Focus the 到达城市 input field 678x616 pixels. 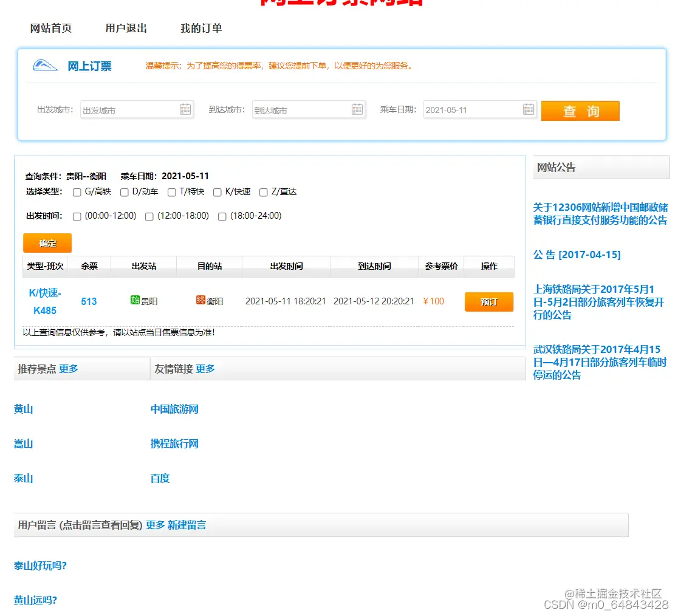(x=309, y=110)
